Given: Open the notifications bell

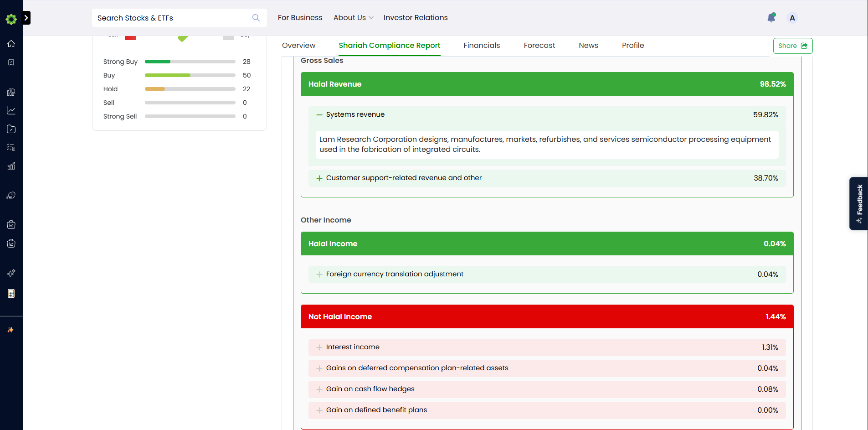Looking at the screenshot, I should pos(771,18).
